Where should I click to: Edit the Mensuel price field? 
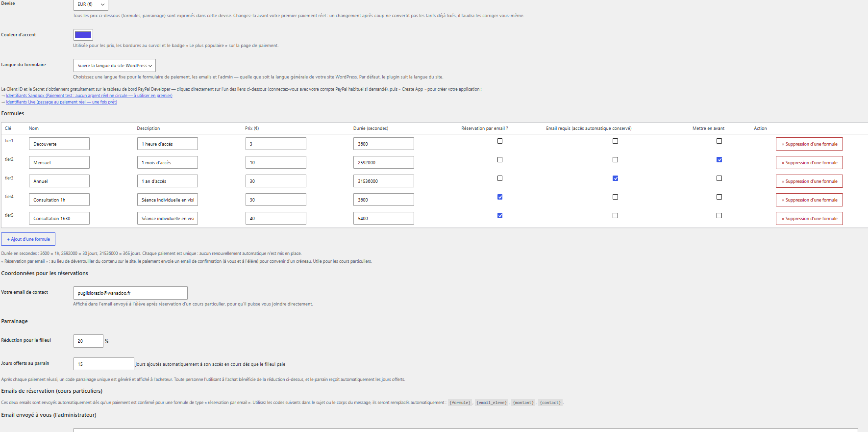point(275,163)
